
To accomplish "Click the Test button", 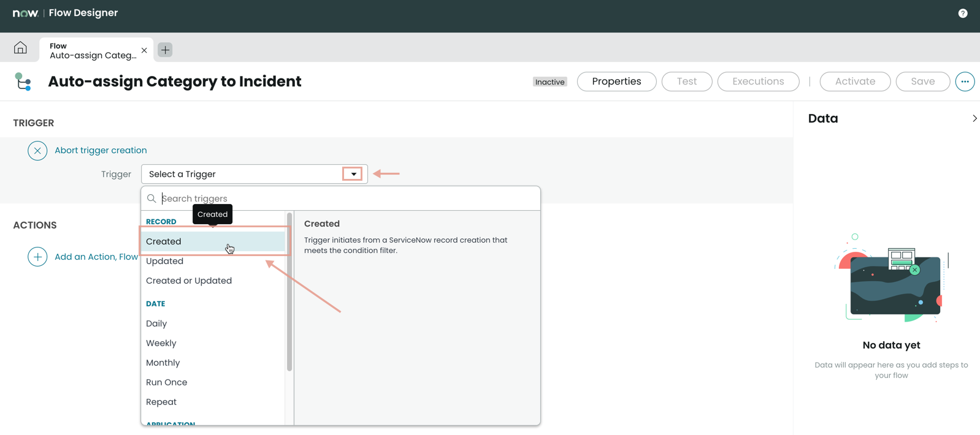I will [x=687, y=81].
